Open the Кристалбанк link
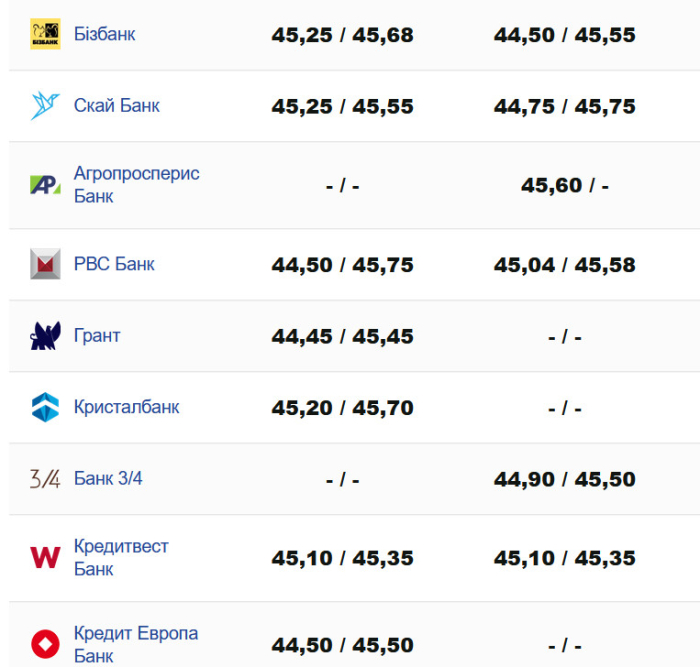The image size is (700, 667). coord(126,407)
